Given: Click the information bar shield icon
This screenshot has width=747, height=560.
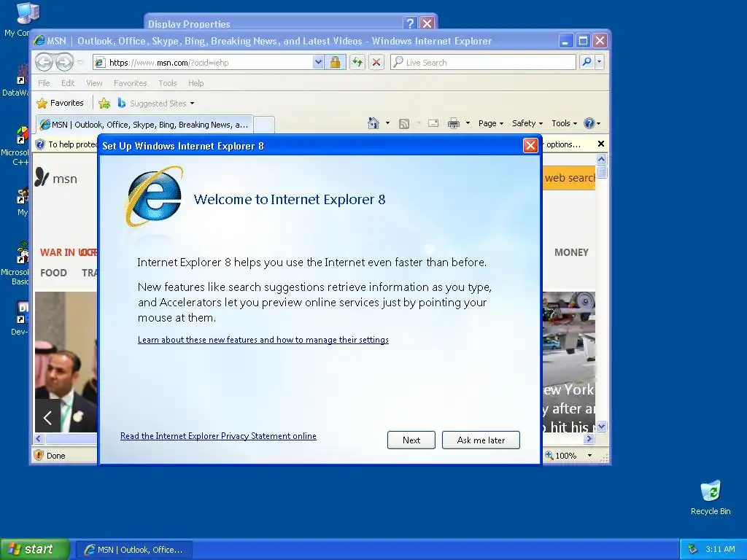Looking at the screenshot, I should 40,144.
